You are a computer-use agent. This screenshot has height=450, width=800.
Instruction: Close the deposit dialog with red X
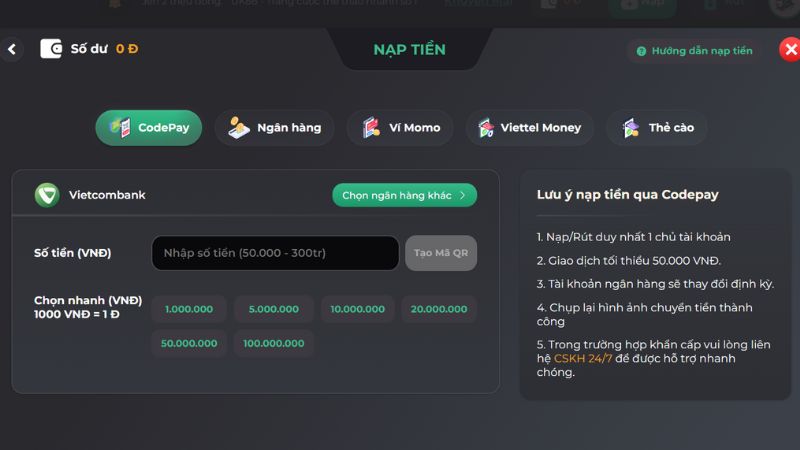click(790, 49)
